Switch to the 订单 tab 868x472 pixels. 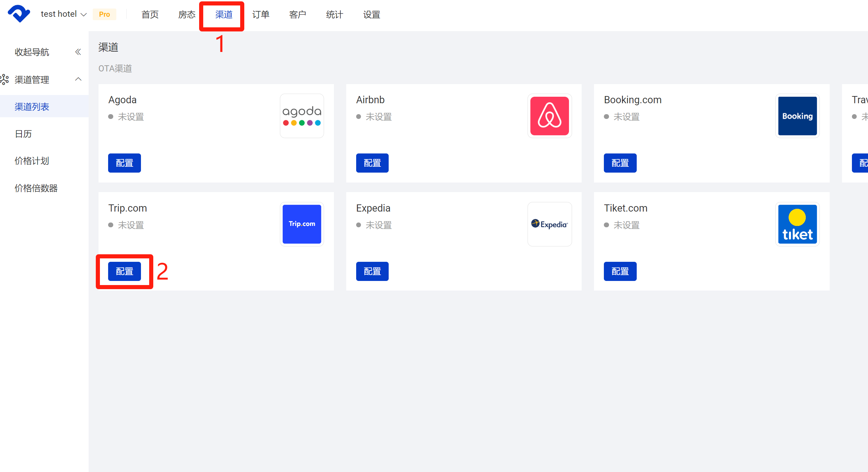(x=261, y=14)
